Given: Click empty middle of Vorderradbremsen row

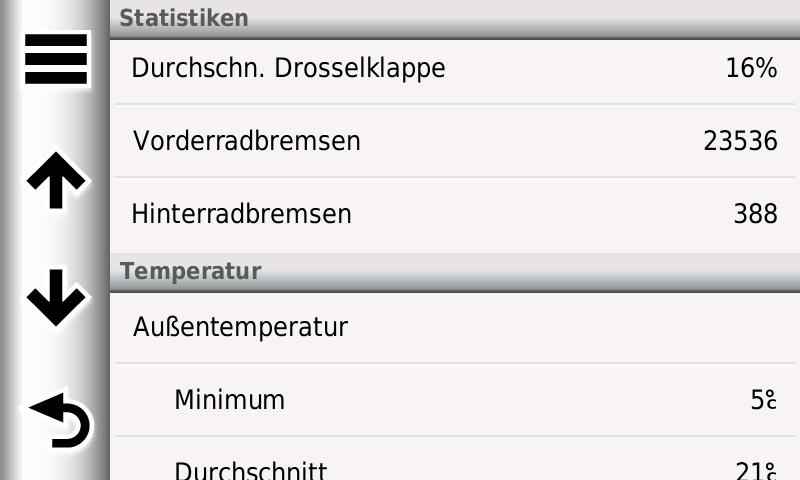Looking at the screenshot, I should [530, 141].
